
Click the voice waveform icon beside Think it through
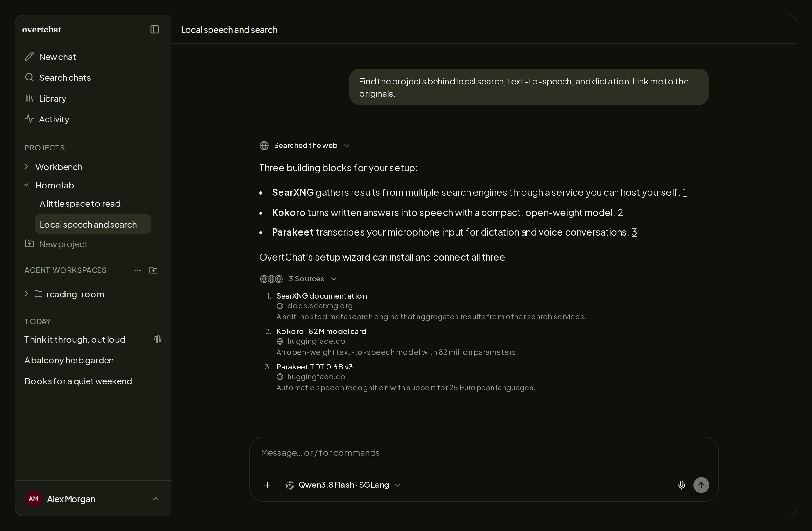(158, 339)
